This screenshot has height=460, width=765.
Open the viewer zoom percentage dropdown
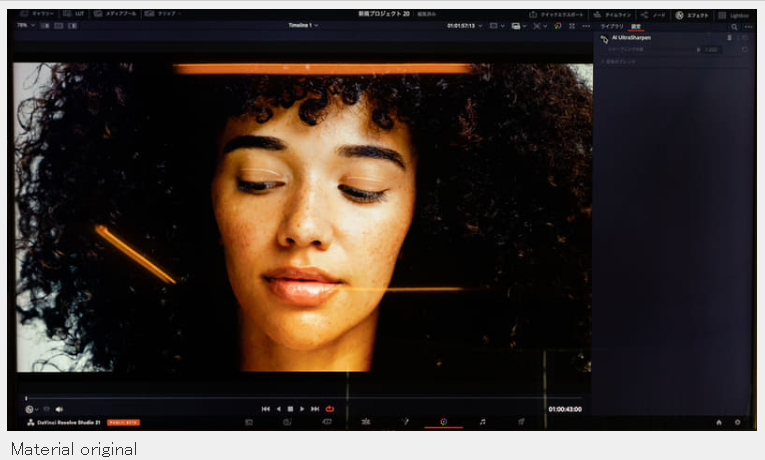25,25
